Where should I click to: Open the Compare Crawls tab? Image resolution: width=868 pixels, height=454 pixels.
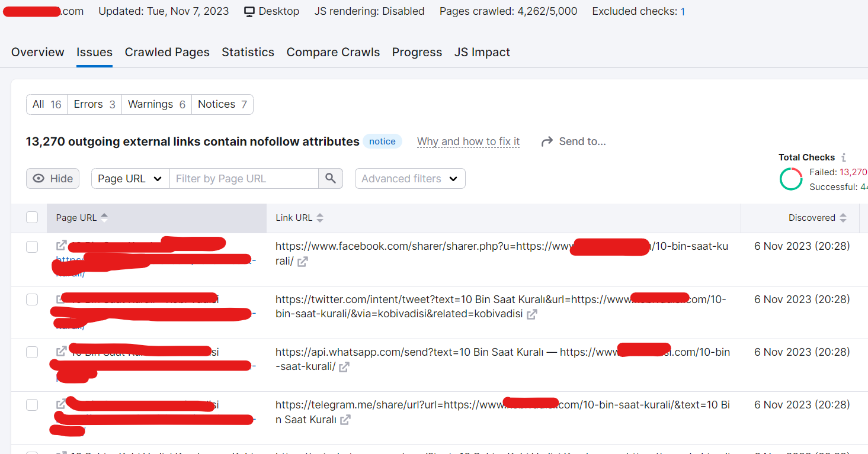click(x=334, y=52)
